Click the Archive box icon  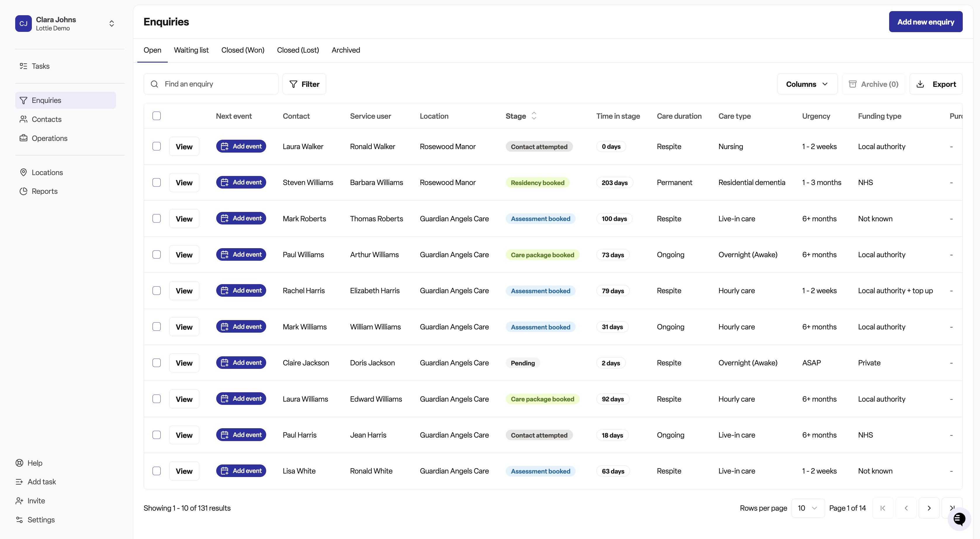853,84
